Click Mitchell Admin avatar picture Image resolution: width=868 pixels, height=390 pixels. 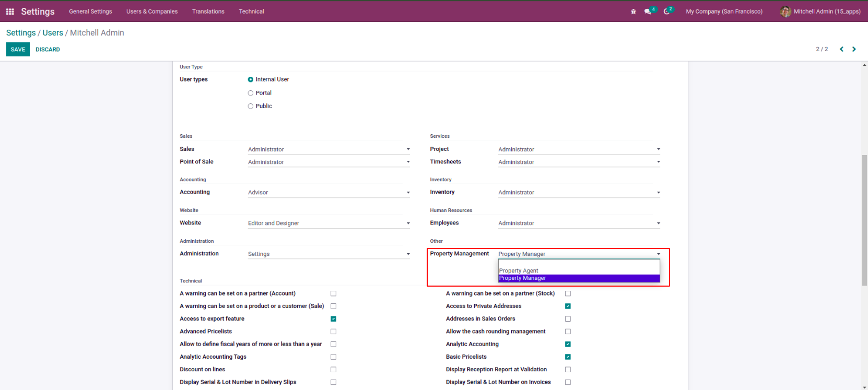click(785, 11)
